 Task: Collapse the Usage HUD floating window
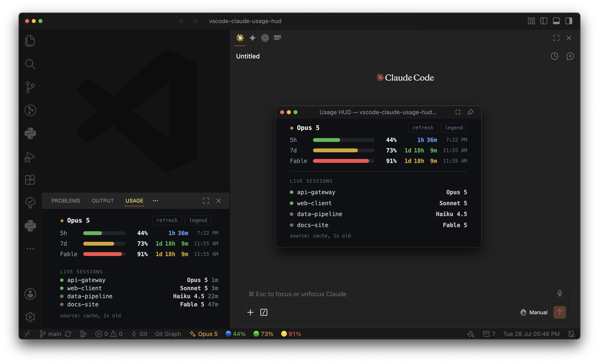[x=458, y=112]
